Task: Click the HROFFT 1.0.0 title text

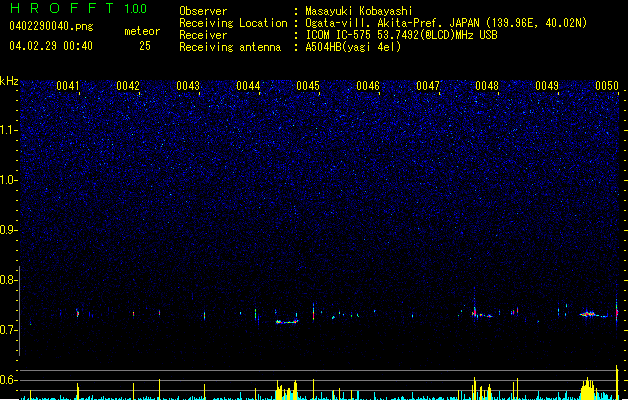Action: point(79,8)
